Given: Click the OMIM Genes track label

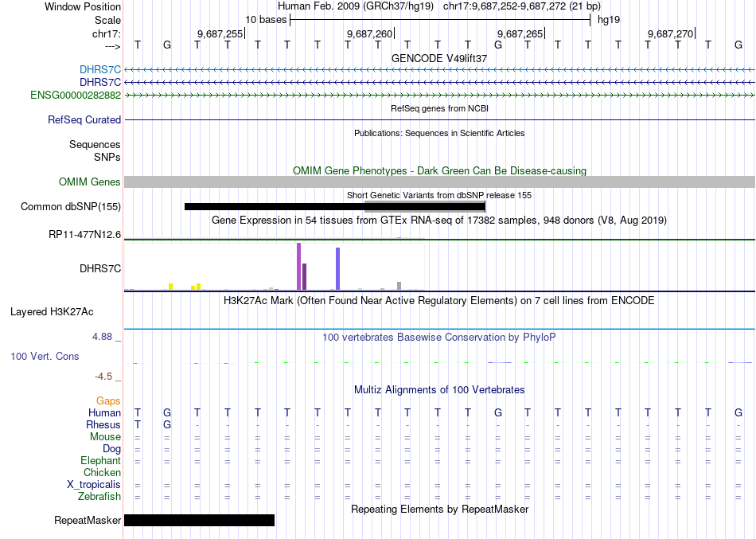Looking at the screenshot, I should [90, 182].
